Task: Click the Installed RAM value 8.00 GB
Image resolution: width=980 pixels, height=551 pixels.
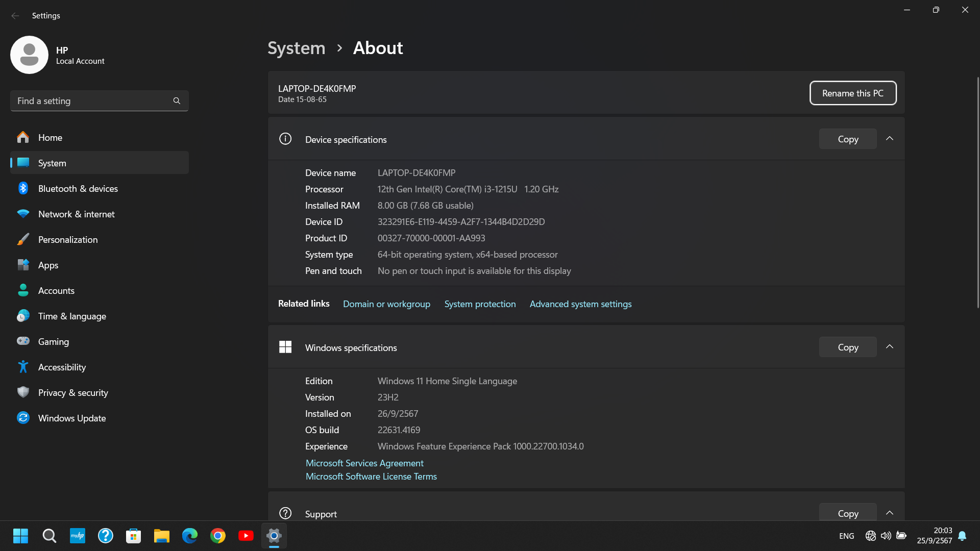Action: pyautogui.click(x=425, y=206)
